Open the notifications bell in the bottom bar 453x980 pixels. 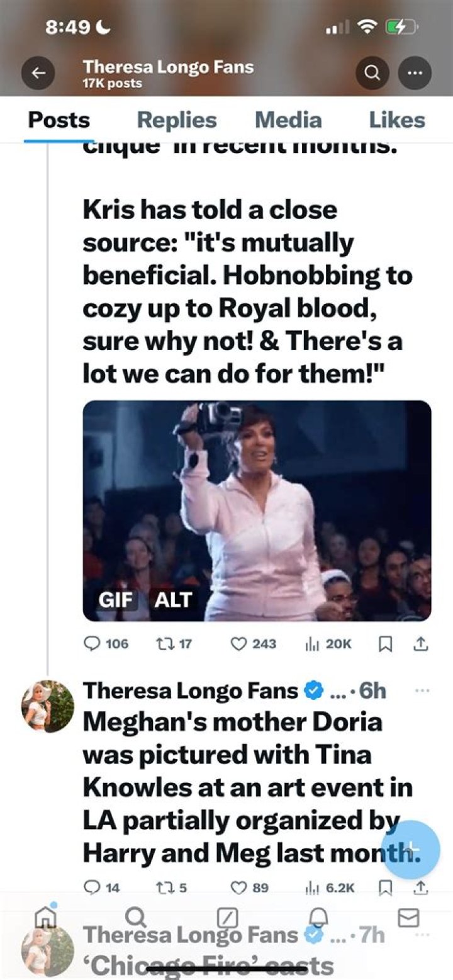click(319, 917)
